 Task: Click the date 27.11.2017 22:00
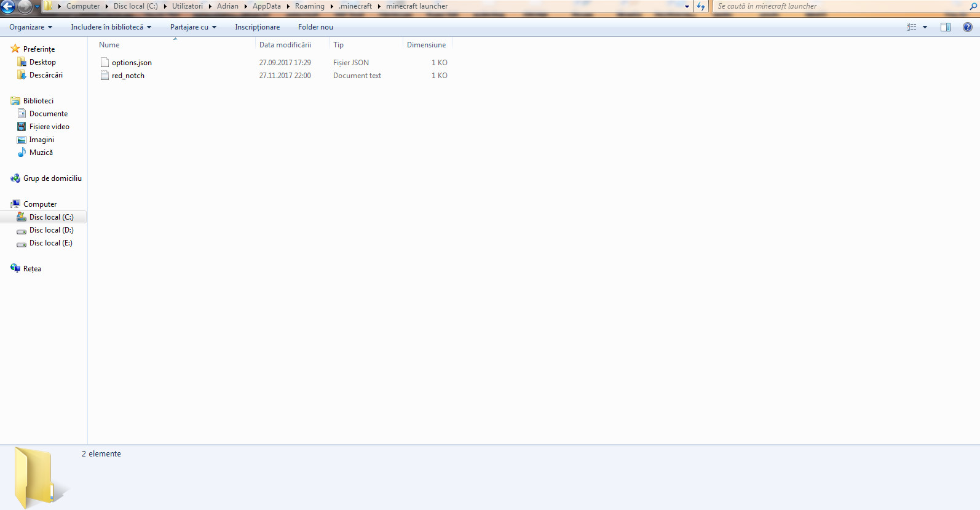point(285,76)
